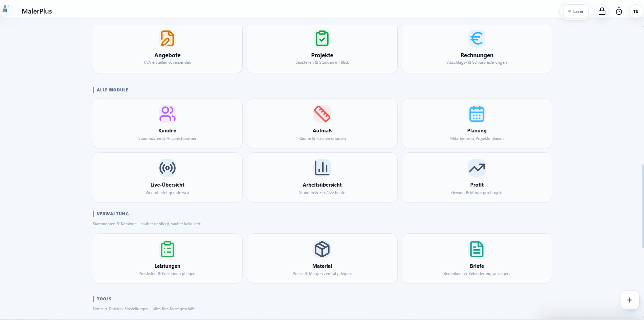Click the Planung calendar icon
The width and height of the screenshot is (644, 320).
point(476,114)
